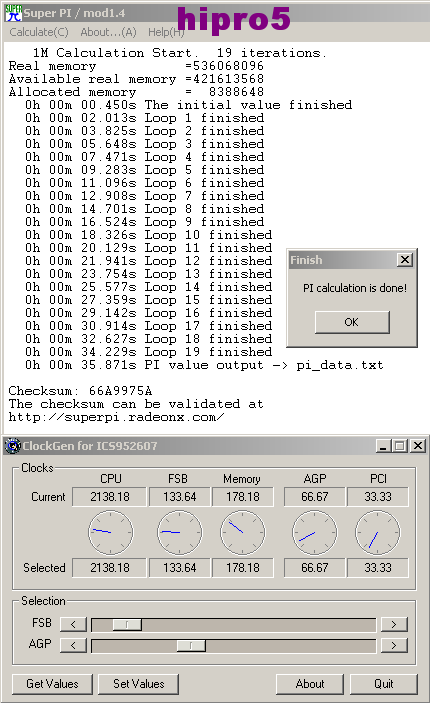Click the Checksum: 66A9975A line

coord(80,391)
